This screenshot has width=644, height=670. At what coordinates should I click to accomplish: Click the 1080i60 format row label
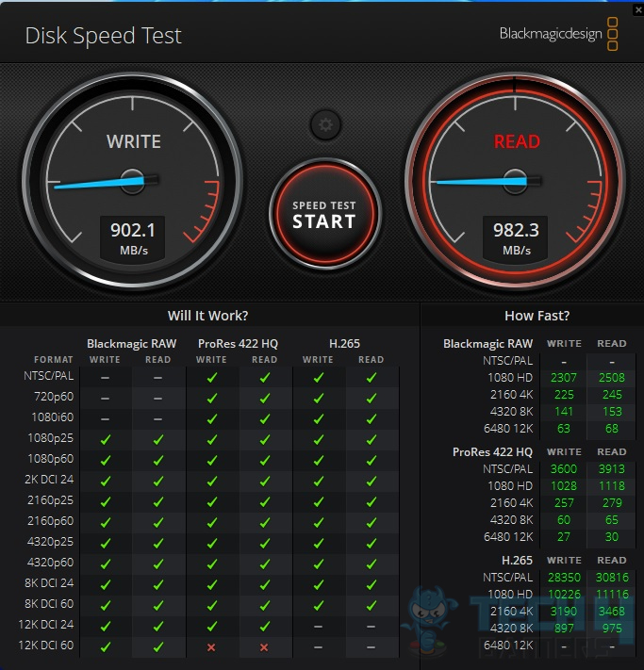coord(53,417)
